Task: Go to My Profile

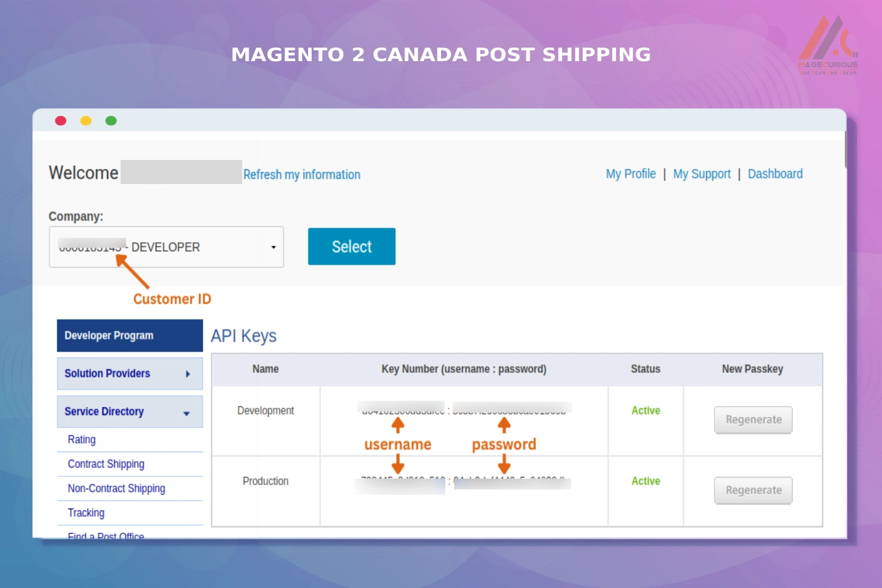Action: [631, 174]
